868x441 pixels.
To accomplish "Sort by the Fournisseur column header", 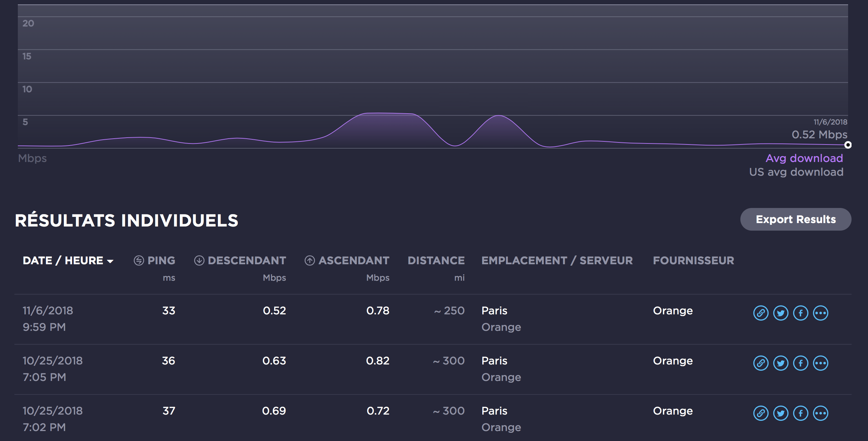I will coord(693,260).
